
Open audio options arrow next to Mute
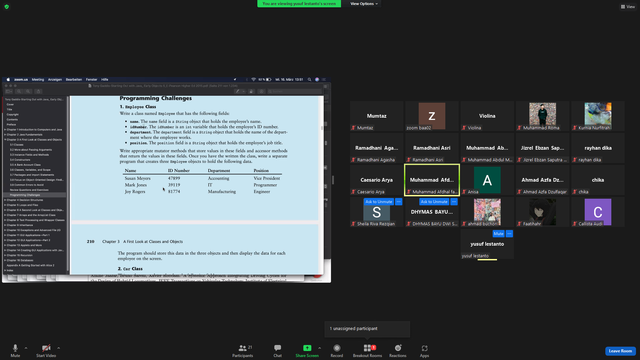click(x=26, y=348)
